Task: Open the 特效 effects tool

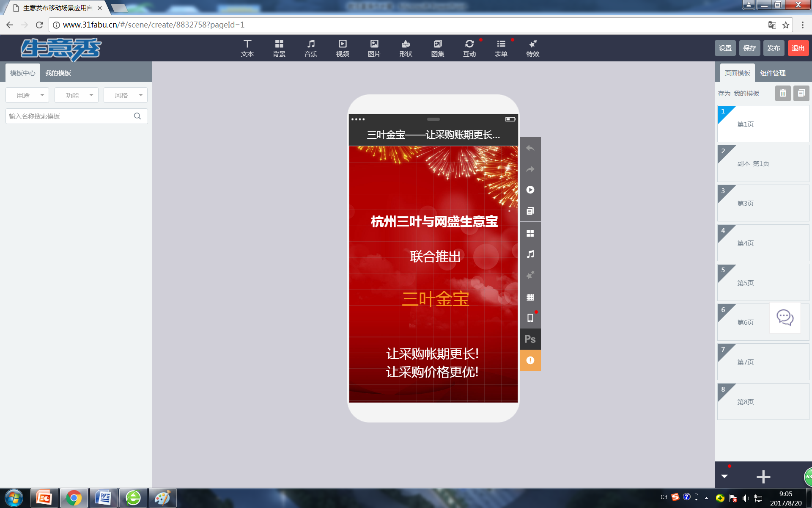Action: coord(533,48)
